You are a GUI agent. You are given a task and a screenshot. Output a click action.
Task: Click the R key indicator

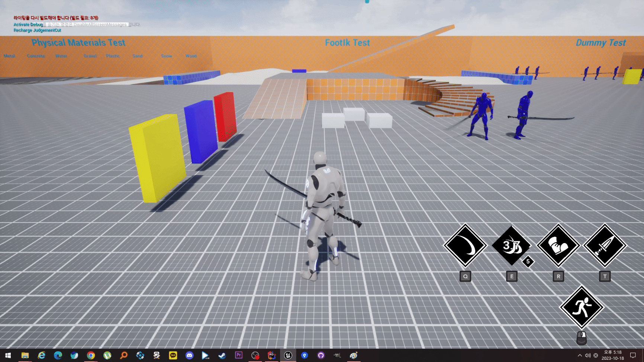coord(558,277)
